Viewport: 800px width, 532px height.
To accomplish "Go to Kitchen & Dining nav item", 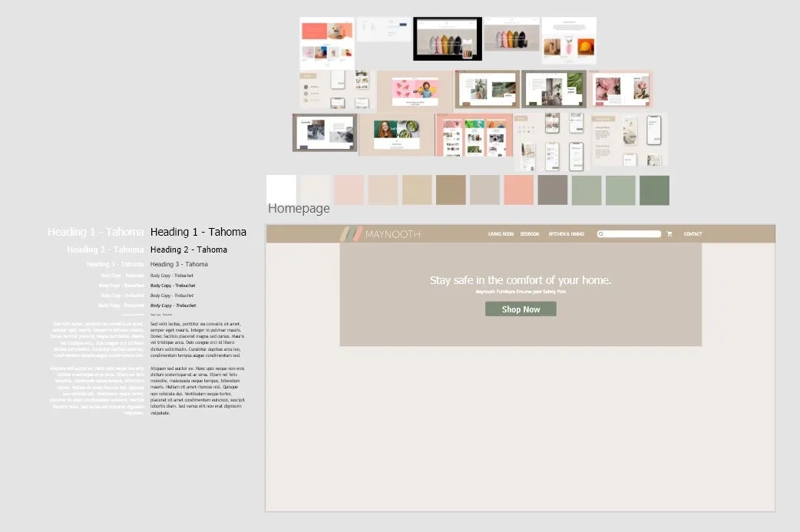I will (x=566, y=234).
